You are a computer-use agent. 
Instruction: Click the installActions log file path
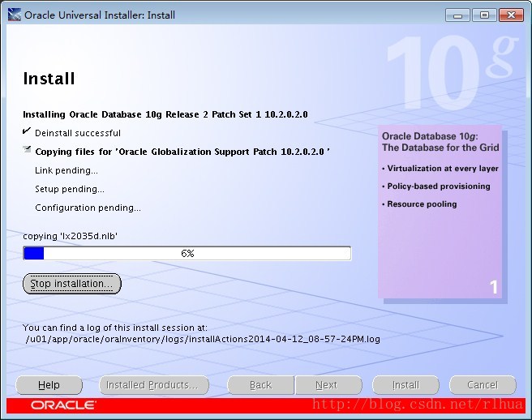tap(203, 339)
